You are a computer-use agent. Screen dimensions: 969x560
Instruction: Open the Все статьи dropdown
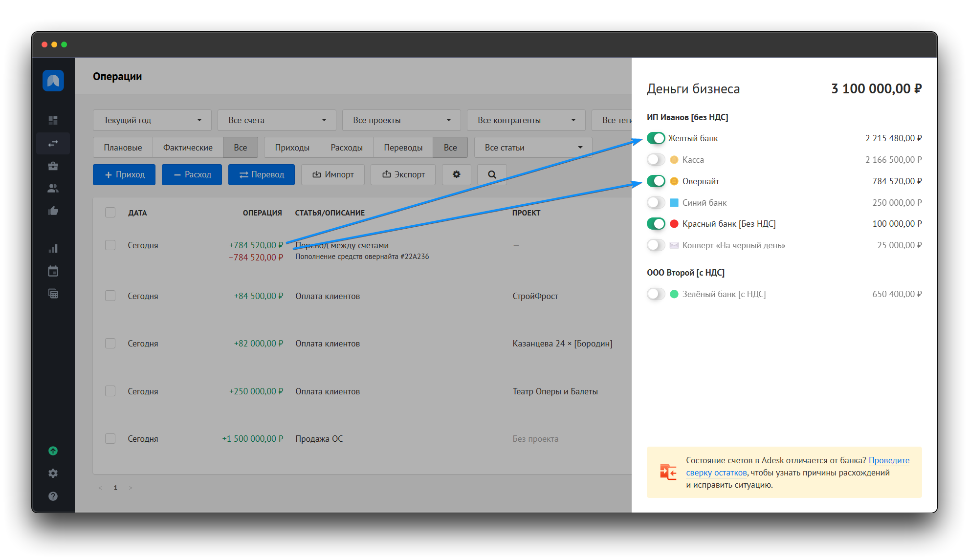tap(533, 148)
